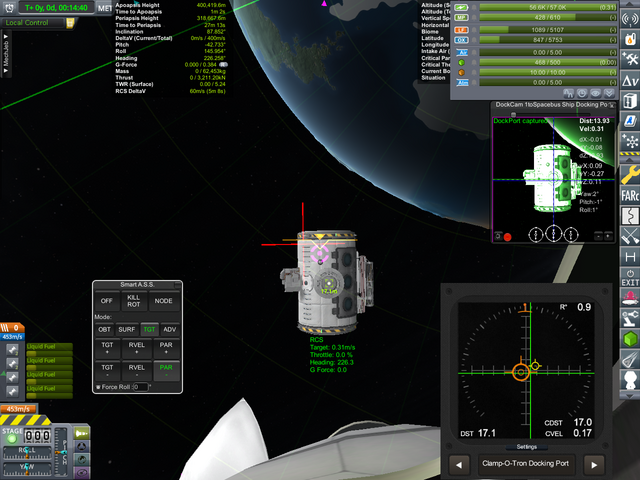Open the delta-v (Δv) toolbar icon
The height and width of the screenshot is (480, 640).
629,78
